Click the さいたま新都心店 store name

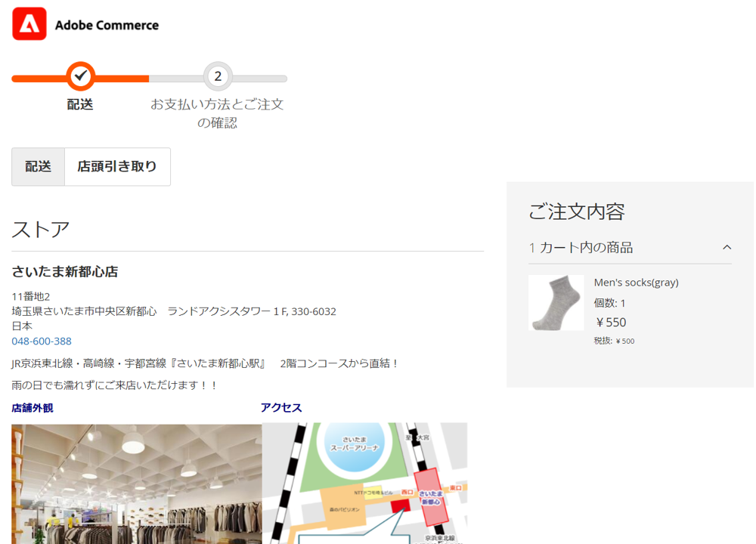[65, 272]
